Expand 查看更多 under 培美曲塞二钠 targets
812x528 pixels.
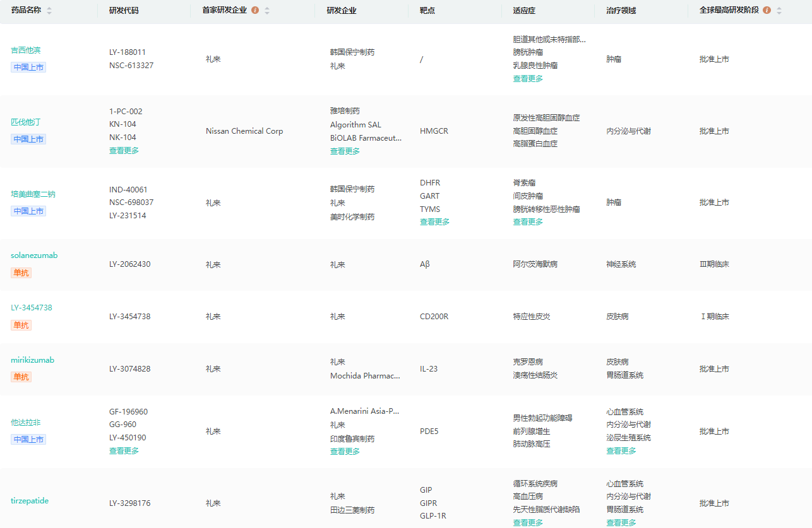point(434,222)
